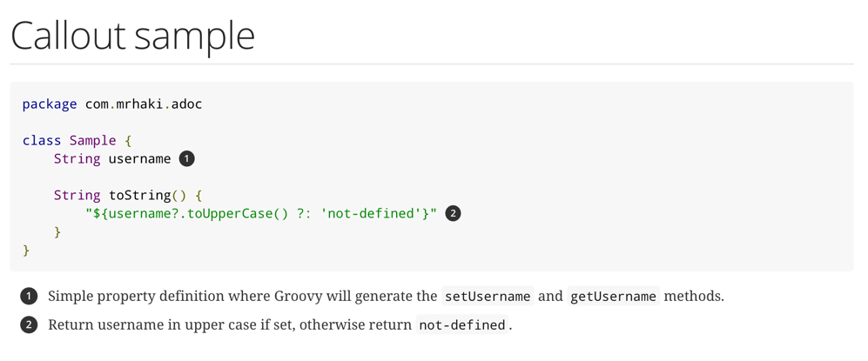Click callout badge 1 beside the username property
The image size is (868, 361).
click(x=186, y=158)
